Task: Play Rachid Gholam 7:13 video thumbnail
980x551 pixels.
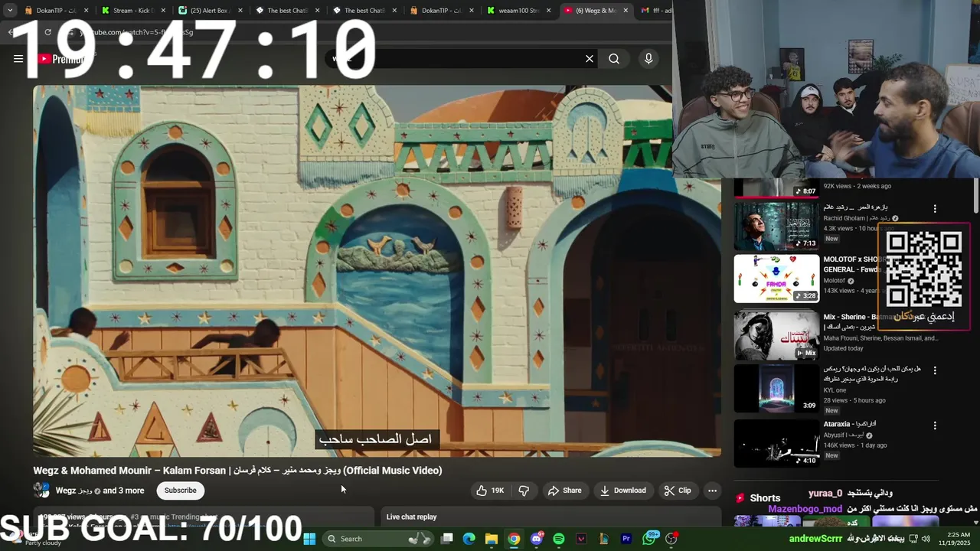Action: 776,226
